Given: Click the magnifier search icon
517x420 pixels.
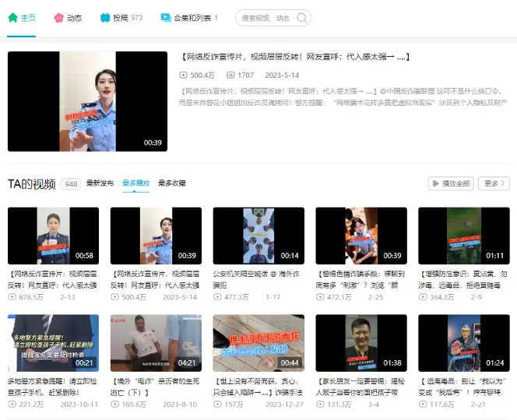Looking at the screenshot, I should pos(303,18).
